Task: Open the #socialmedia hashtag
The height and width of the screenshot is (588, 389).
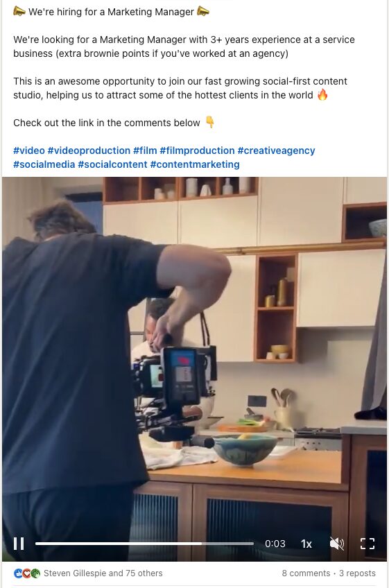Action: [44, 164]
